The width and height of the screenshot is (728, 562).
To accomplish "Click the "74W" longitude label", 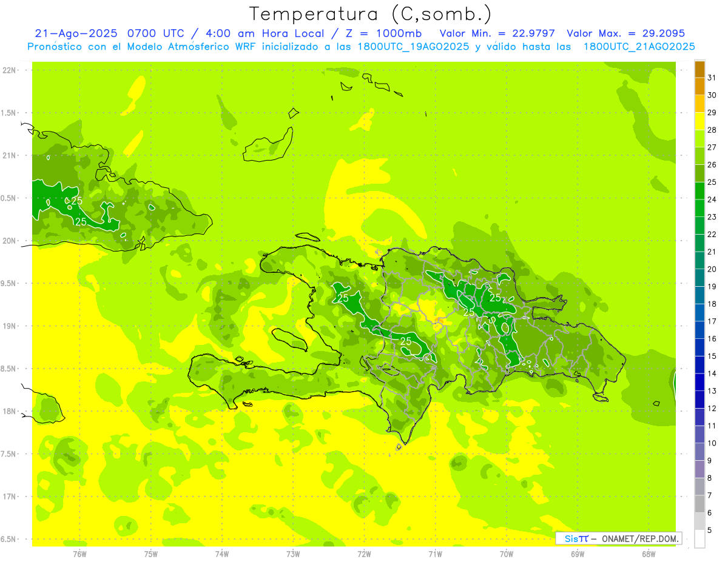I will coord(221,554).
